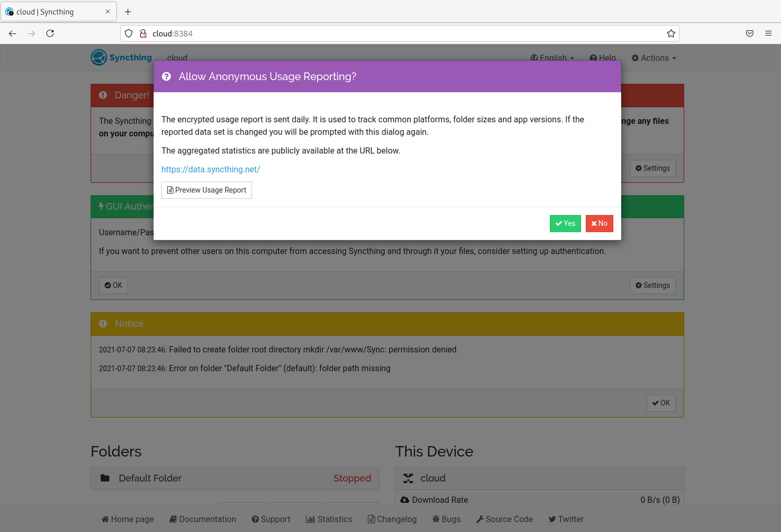This screenshot has height=532, width=781.
Task: Accept usage reporting with the Yes button
Action: point(565,223)
